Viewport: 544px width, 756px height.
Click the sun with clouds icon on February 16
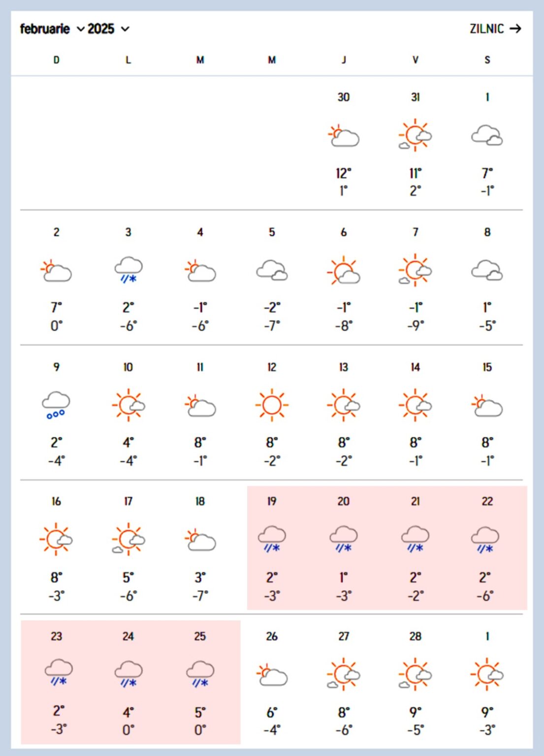56,539
